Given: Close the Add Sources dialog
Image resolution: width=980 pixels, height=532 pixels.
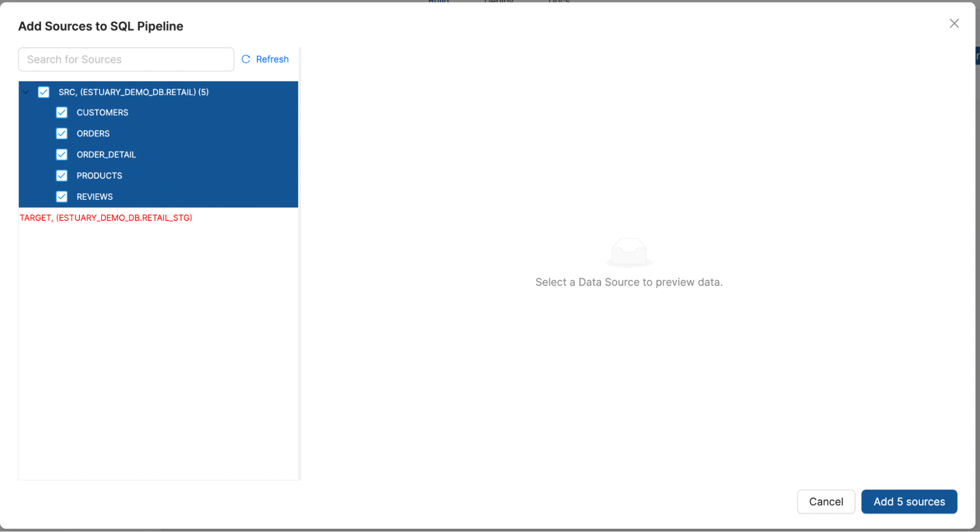Looking at the screenshot, I should pos(954,23).
